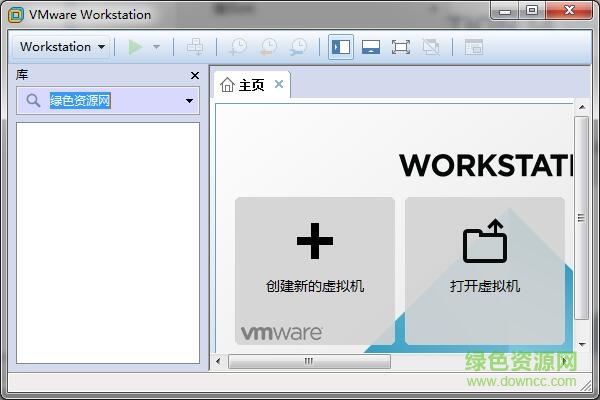600x400 pixels.
Task: Click the green power on play button
Action: click(x=135, y=47)
